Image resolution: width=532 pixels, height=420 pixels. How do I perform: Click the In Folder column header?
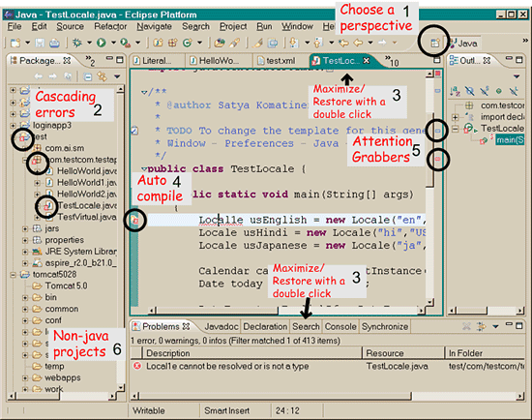pyautogui.click(x=486, y=353)
